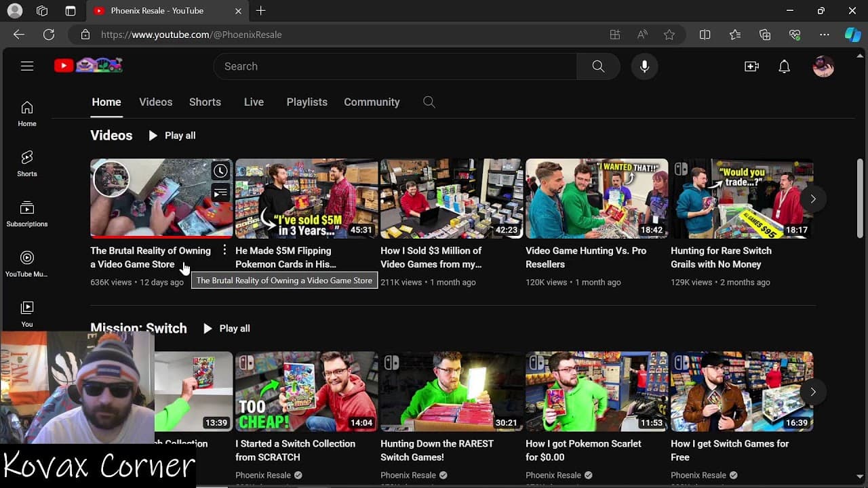Click the search magnifier button

pyautogui.click(x=598, y=66)
